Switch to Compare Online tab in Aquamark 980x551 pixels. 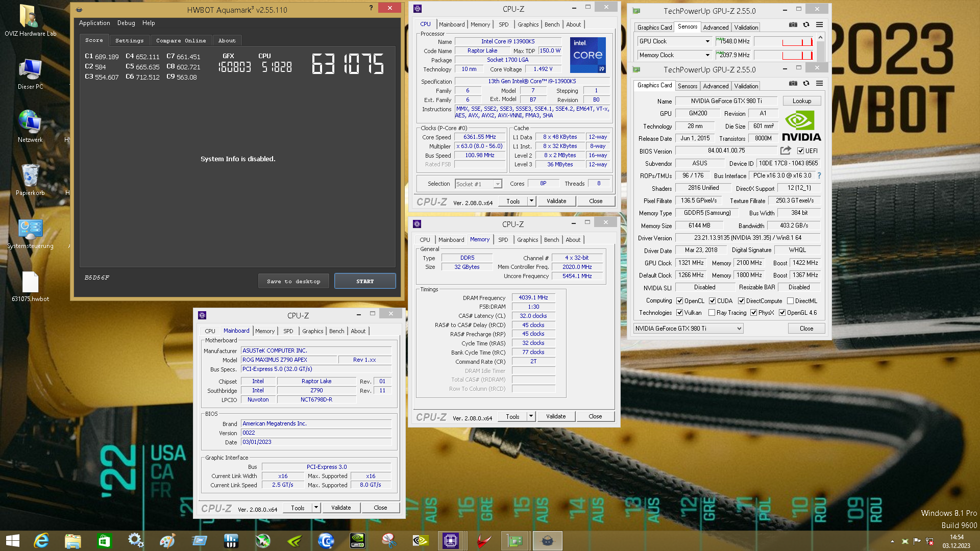pyautogui.click(x=181, y=40)
